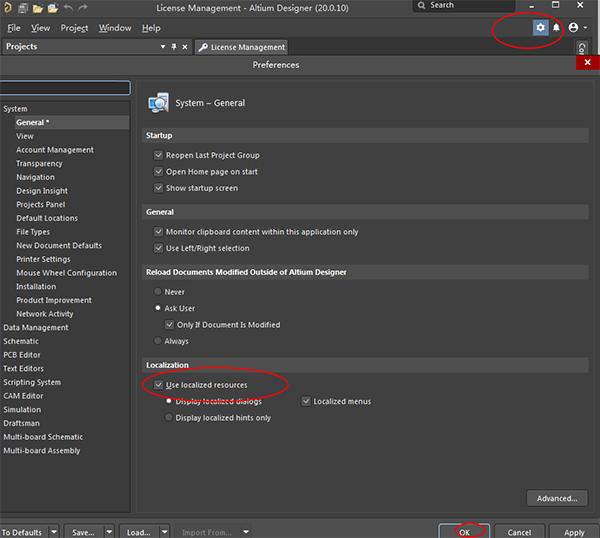Close the Projects panel
The height and width of the screenshot is (538, 600).
coord(185,47)
